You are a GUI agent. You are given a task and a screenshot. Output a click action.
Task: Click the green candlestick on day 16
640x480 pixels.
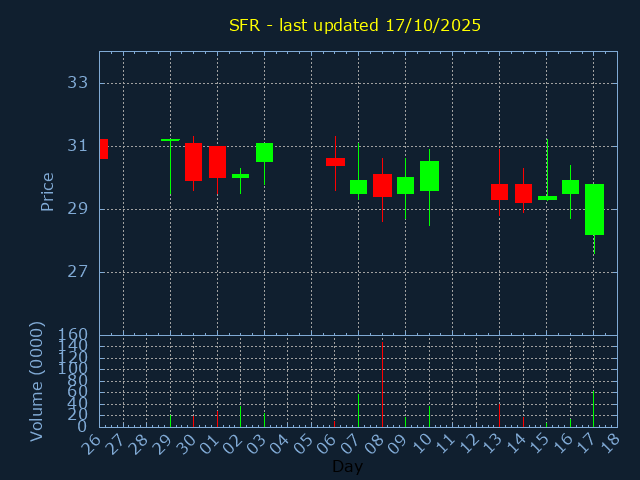point(570,187)
